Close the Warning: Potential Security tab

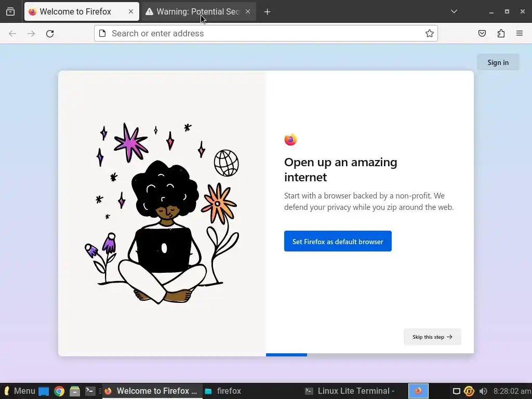click(248, 11)
